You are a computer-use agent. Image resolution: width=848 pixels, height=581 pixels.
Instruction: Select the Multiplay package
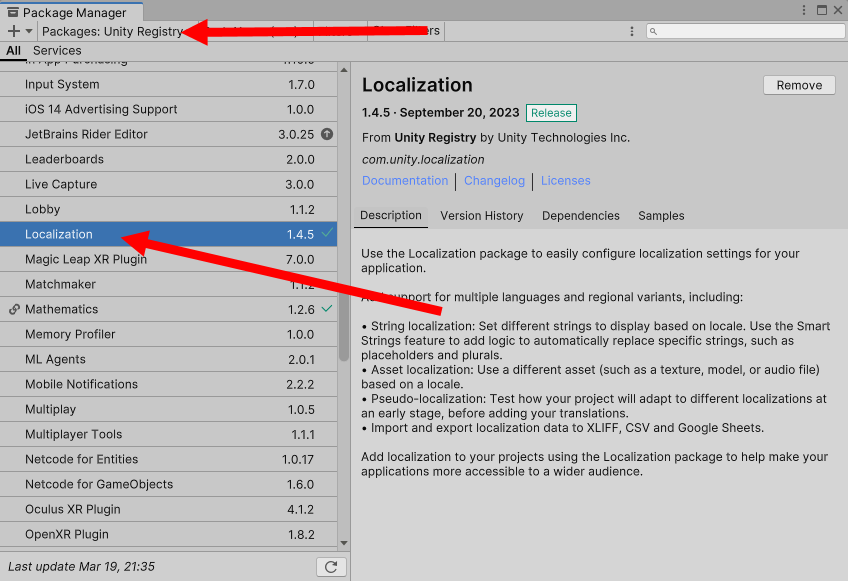[x=168, y=409]
